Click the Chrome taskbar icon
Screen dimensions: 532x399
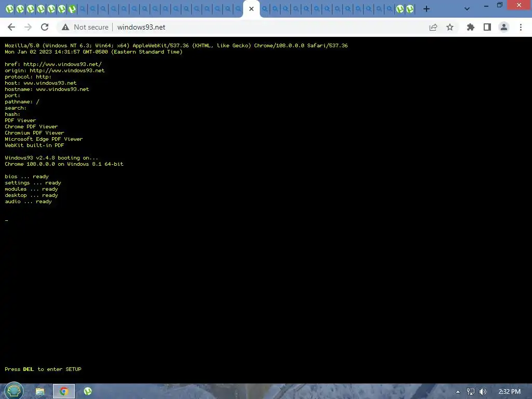pyautogui.click(x=64, y=392)
